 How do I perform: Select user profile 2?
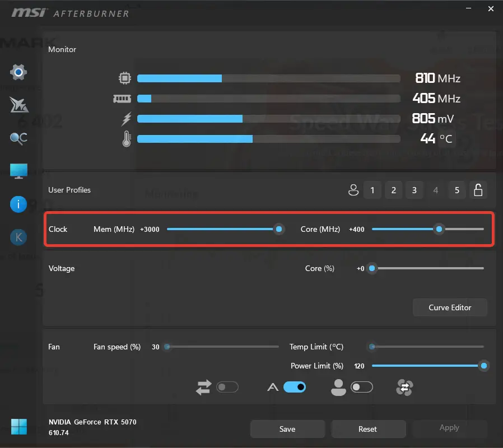click(394, 190)
